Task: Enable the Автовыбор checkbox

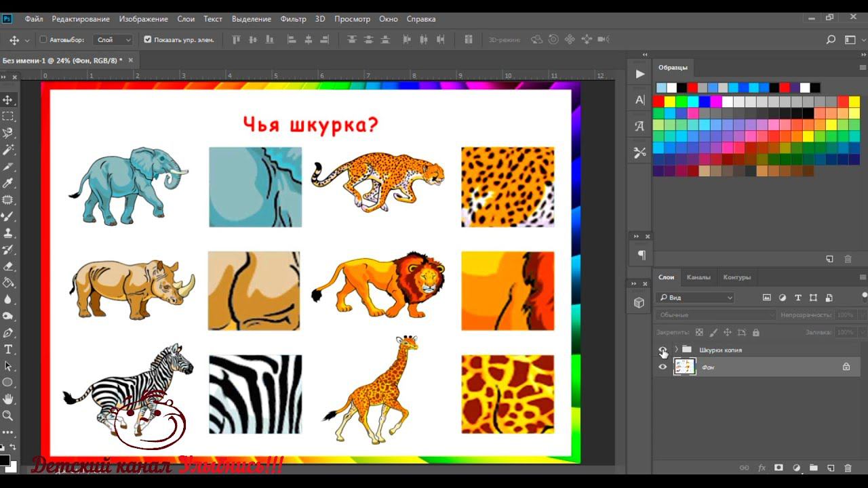Action: click(43, 40)
